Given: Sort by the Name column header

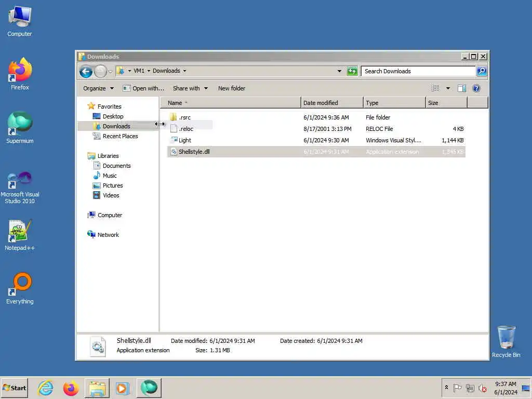Looking at the screenshot, I should point(230,103).
